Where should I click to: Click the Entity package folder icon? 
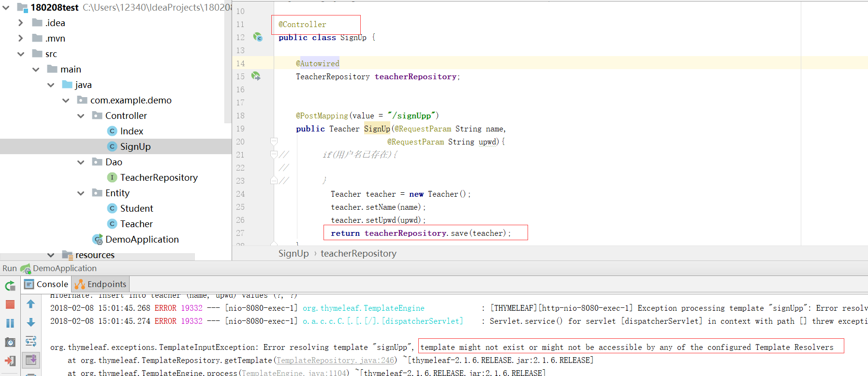click(x=97, y=193)
